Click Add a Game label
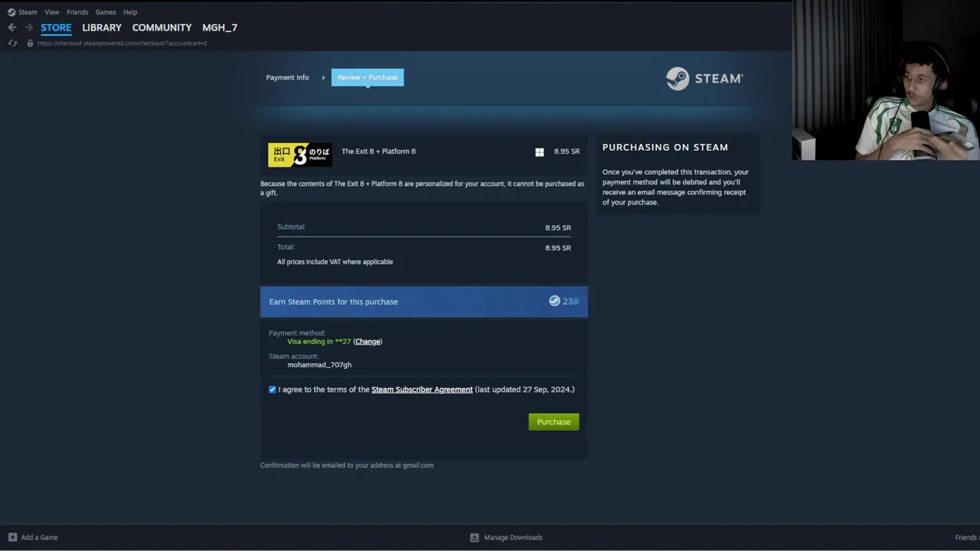This screenshot has width=980, height=551. click(39, 537)
